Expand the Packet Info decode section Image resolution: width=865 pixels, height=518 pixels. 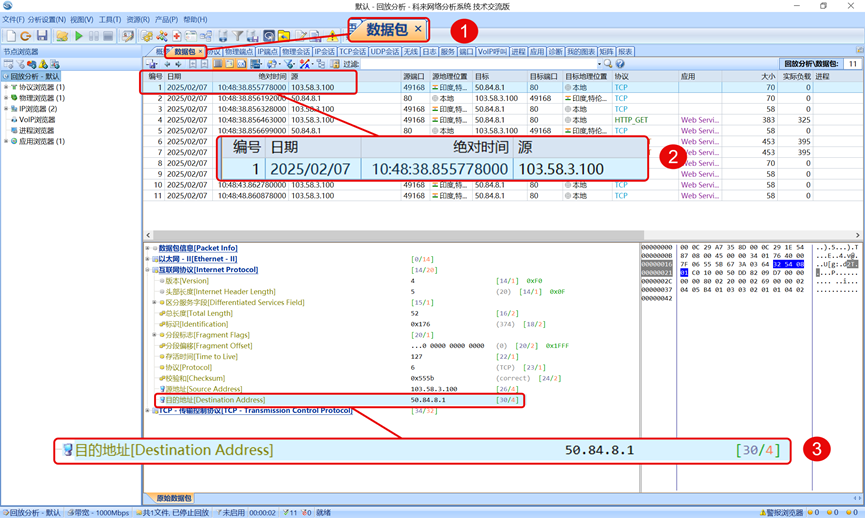point(148,248)
